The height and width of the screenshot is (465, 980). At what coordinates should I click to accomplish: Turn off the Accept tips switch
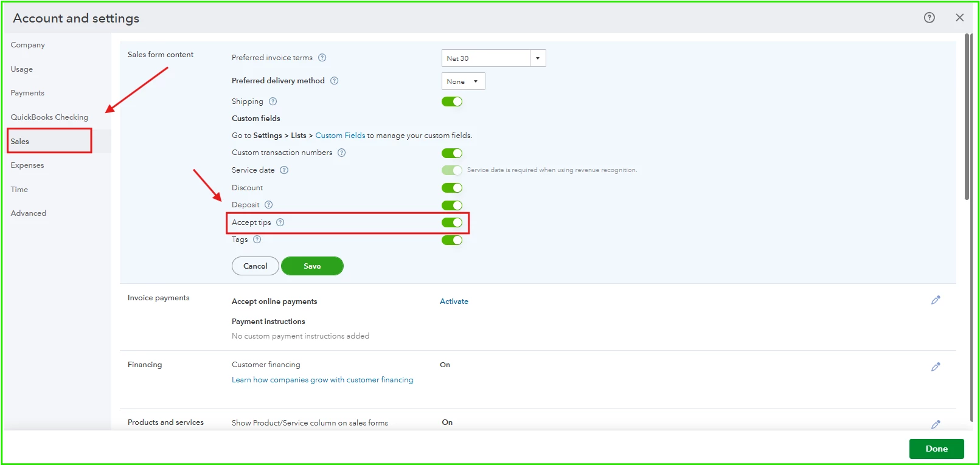tap(452, 222)
